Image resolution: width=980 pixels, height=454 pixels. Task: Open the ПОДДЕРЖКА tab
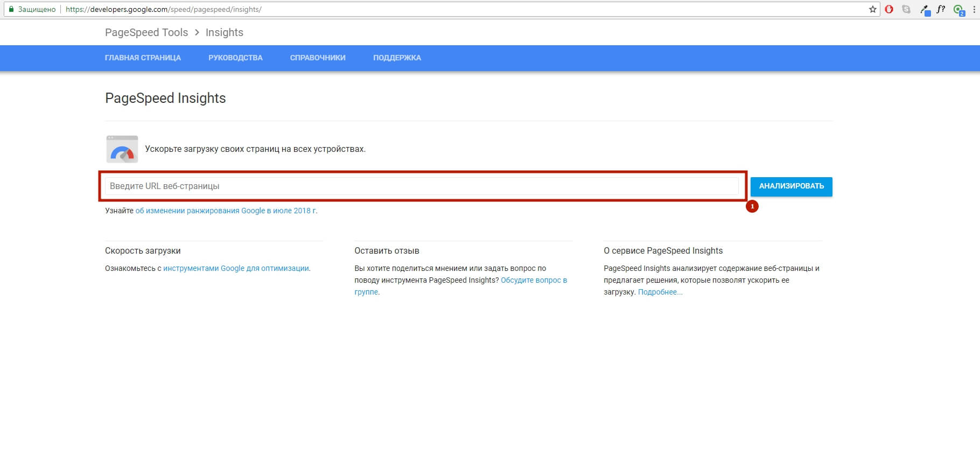coord(397,58)
